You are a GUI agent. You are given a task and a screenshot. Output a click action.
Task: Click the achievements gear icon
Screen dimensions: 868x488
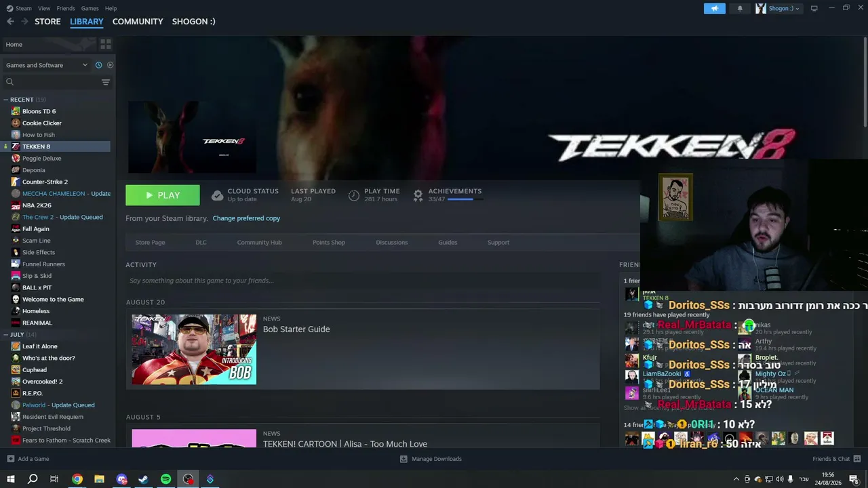(418, 195)
